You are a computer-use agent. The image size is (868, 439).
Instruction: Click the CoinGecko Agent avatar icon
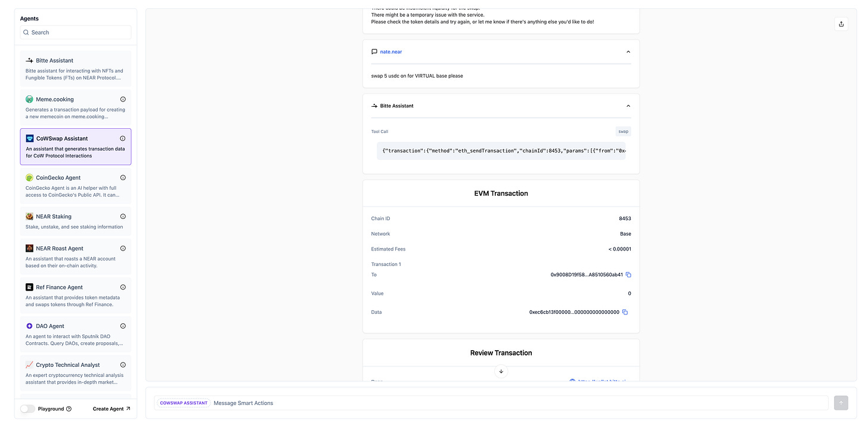pos(29,178)
